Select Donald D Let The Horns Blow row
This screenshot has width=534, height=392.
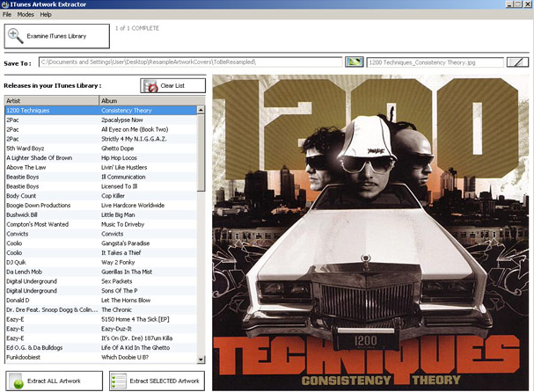pyautogui.click(x=100, y=301)
